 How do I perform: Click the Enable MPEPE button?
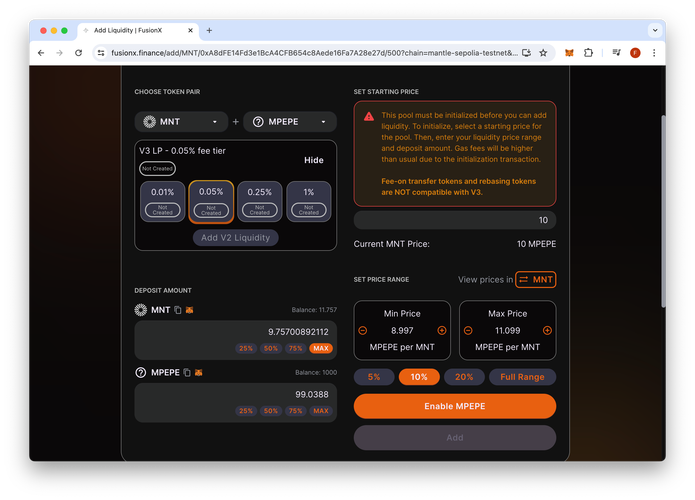click(455, 405)
